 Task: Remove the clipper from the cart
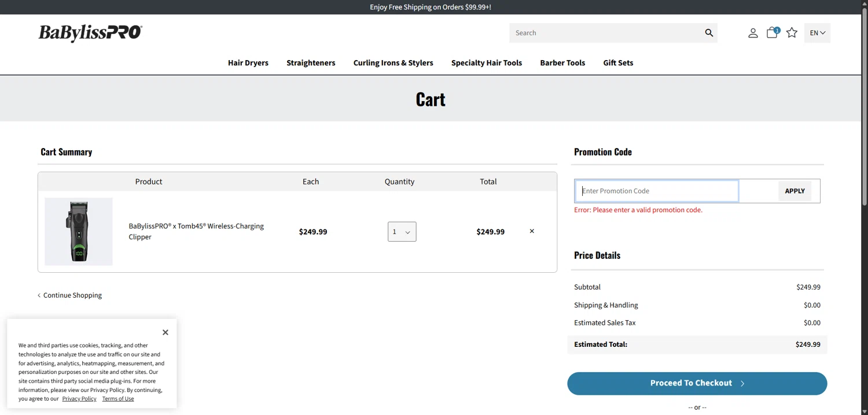532,231
